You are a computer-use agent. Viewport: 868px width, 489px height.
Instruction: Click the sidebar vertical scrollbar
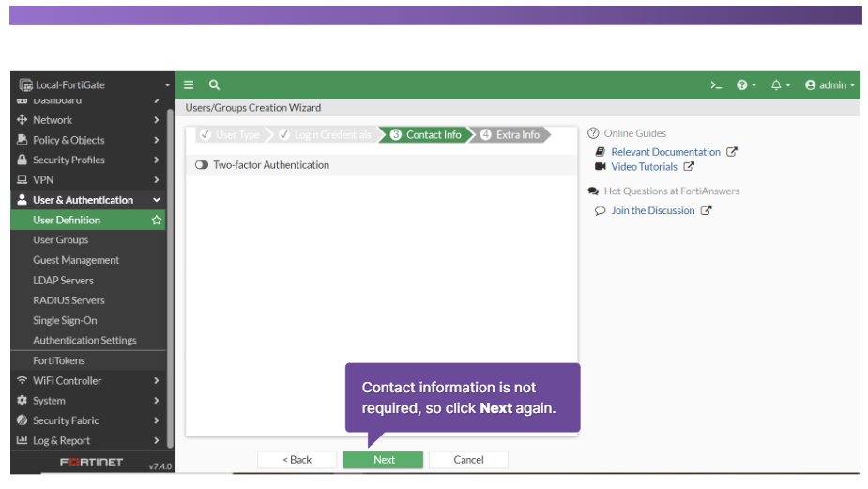click(x=171, y=277)
